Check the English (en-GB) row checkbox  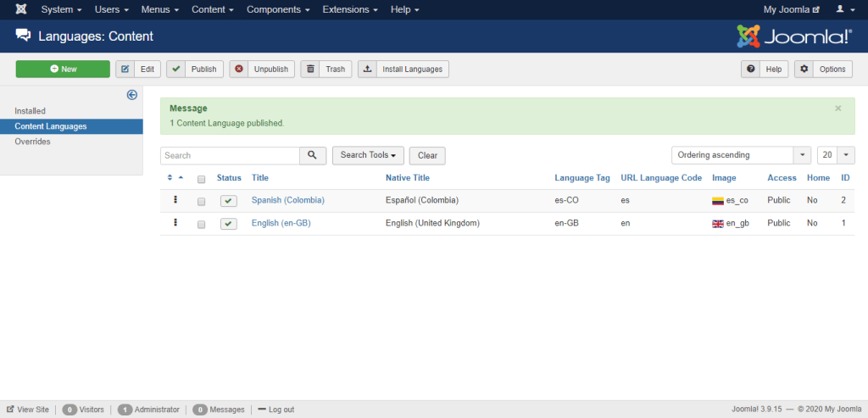[x=202, y=224]
